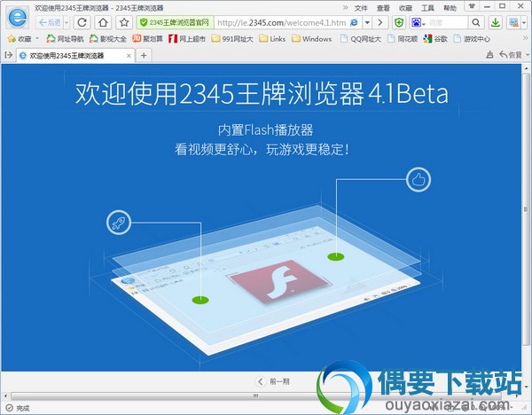Screen dimensions: 532x415
Task: Click the horizontal scrollbar left arrow
Action: 6,396
